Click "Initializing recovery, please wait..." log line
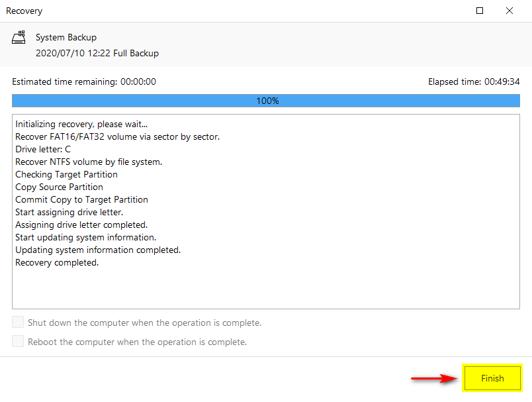 point(81,124)
